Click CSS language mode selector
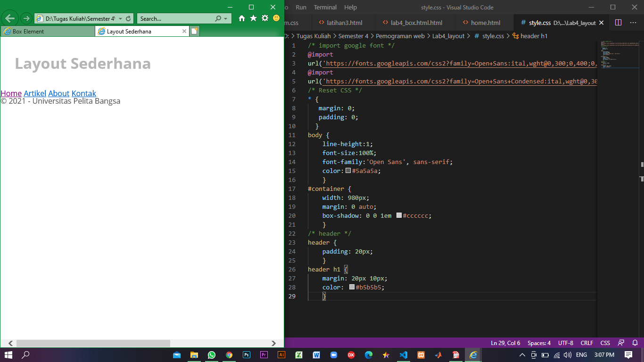 point(605,343)
